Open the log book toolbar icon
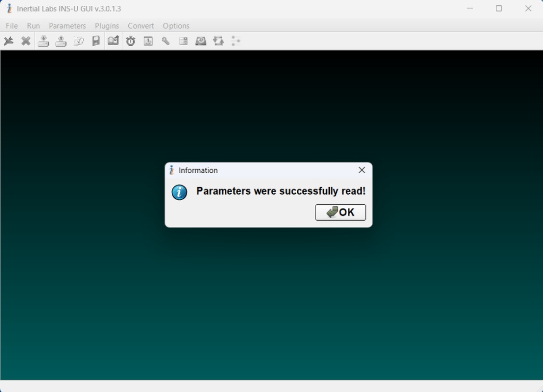 [113, 41]
